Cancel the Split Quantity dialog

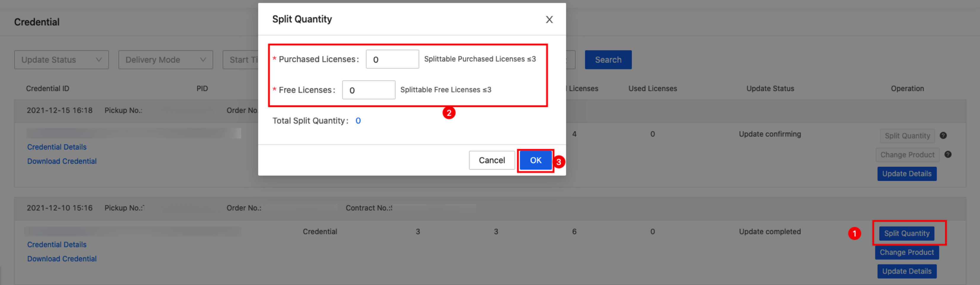491,160
